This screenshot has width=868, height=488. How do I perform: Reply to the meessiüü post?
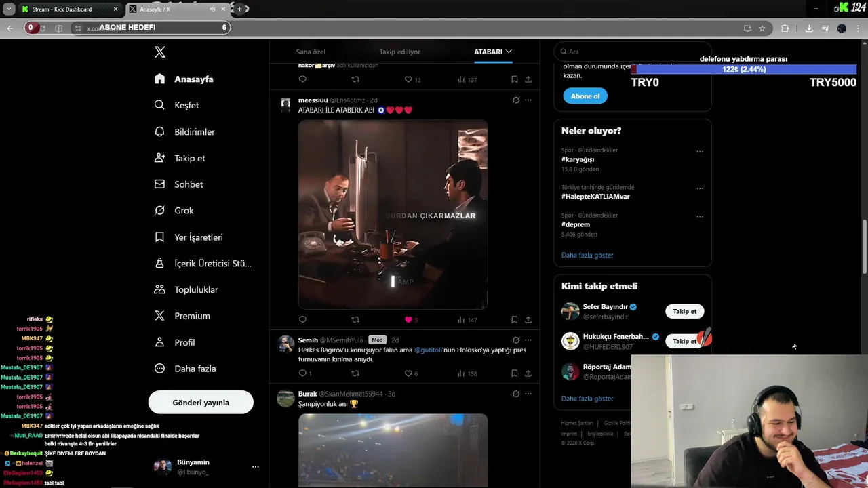pos(302,319)
